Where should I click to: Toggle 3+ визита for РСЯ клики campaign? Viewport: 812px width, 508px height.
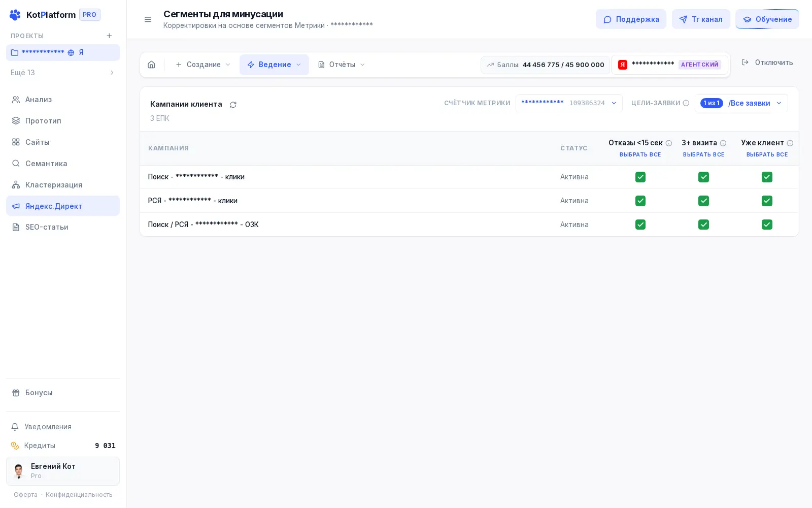tap(703, 201)
